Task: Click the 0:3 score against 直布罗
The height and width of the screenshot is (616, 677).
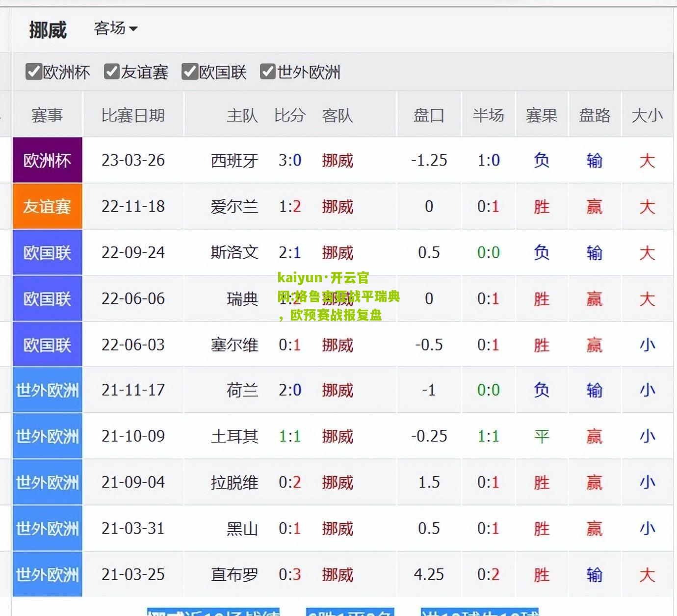Action: coord(290,574)
